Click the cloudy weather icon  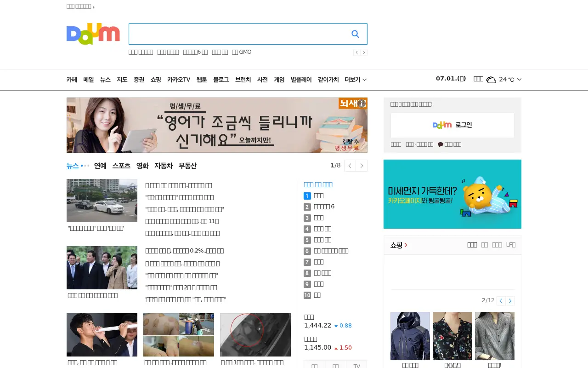[491, 80]
